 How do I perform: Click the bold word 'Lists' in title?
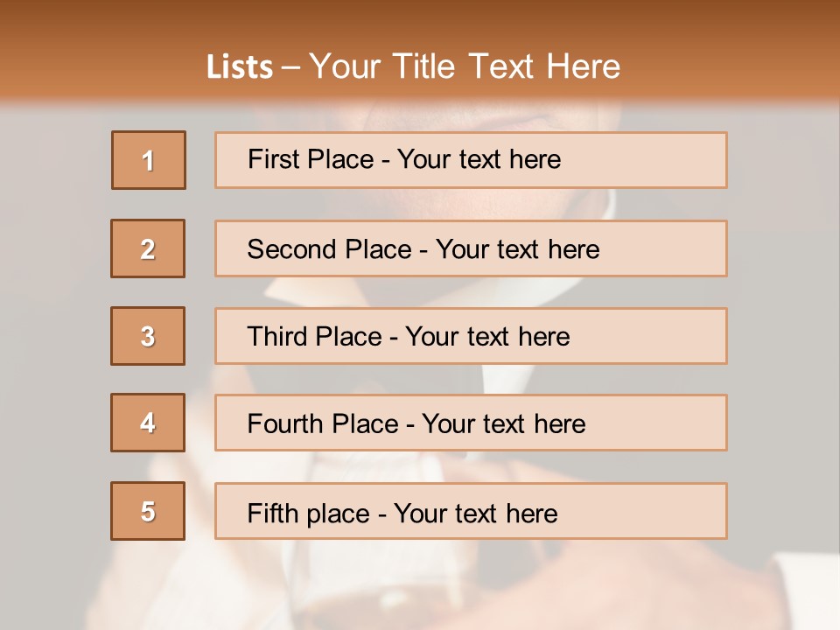coord(240,67)
